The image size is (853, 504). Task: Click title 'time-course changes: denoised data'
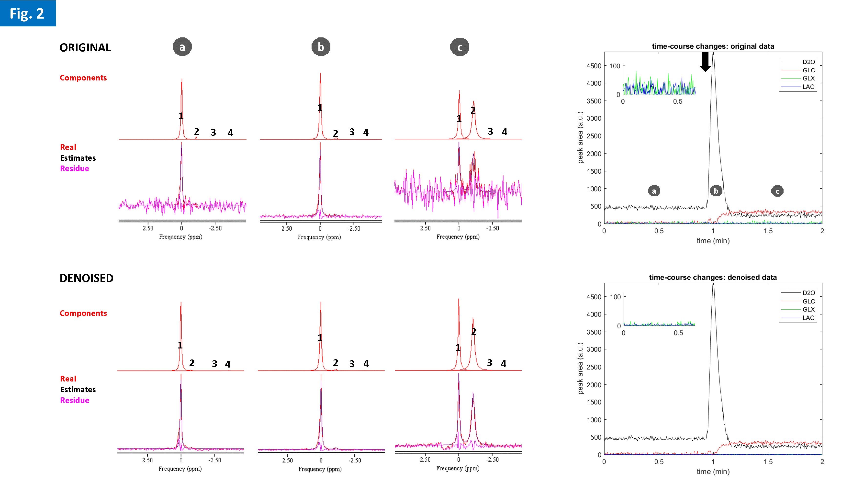(713, 277)
